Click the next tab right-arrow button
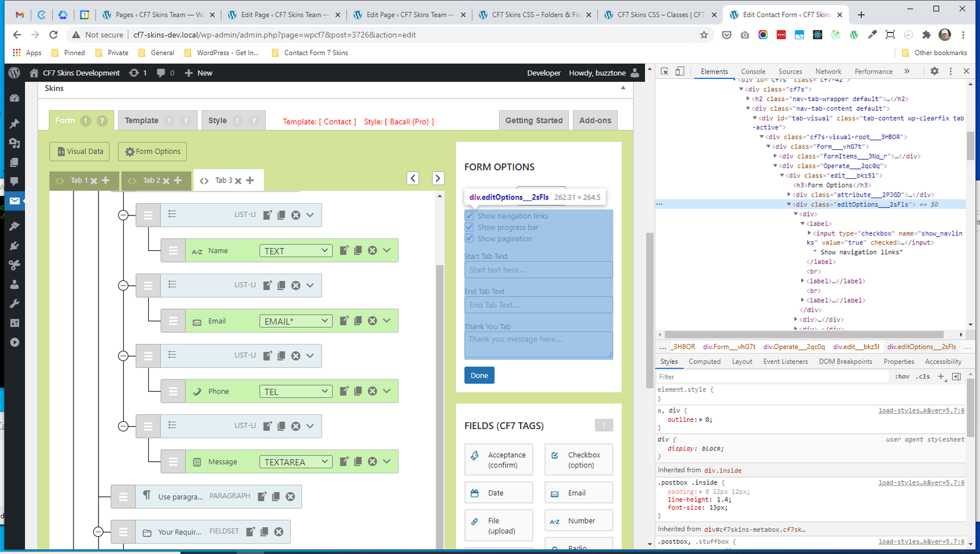980x554 pixels. (x=437, y=178)
